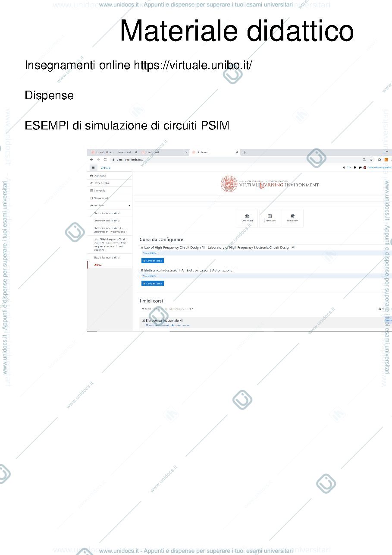Click Configura Spazio under Elettronica Industriale T-A
Image resolution: width=392 pixels, height=555 pixels.
click(153, 284)
